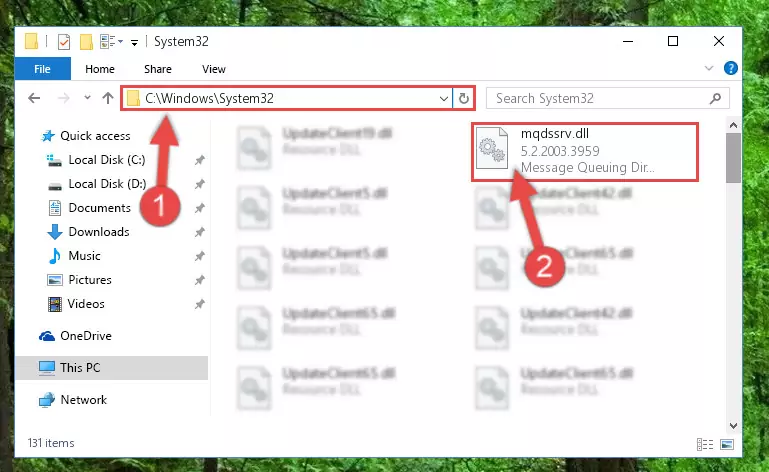Click the Message Queuing Dir... description

tap(588, 168)
